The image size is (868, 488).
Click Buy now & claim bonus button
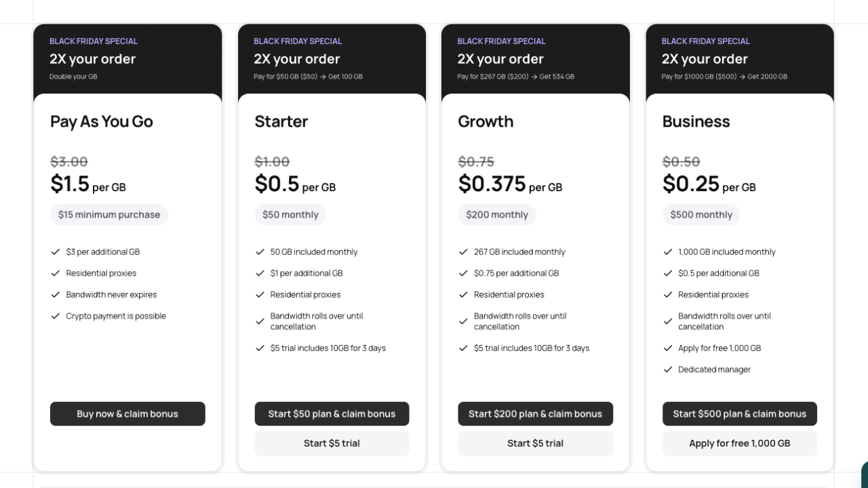[127, 414]
